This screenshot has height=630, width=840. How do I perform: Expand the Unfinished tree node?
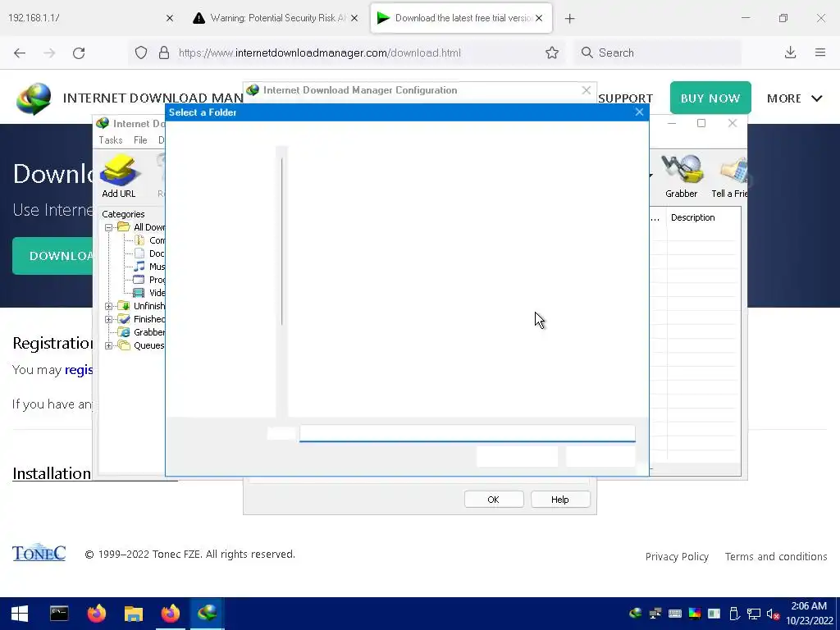[x=109, y=307]
